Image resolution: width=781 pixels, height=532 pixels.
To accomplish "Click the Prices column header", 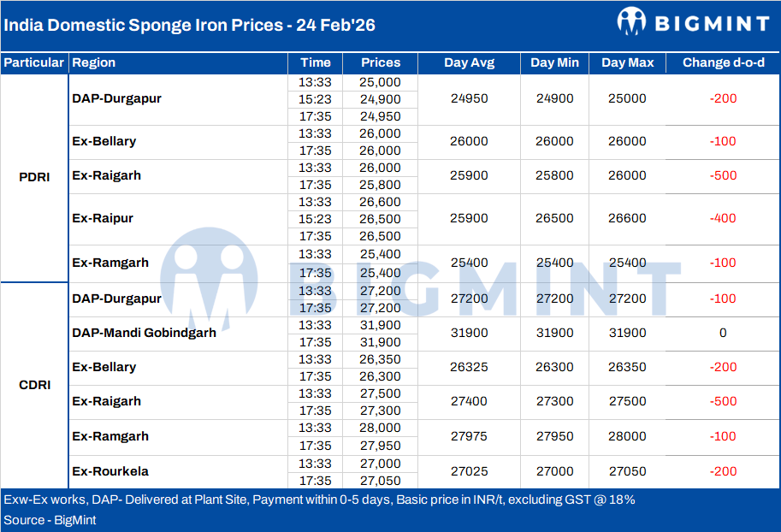I will [381, 62].
